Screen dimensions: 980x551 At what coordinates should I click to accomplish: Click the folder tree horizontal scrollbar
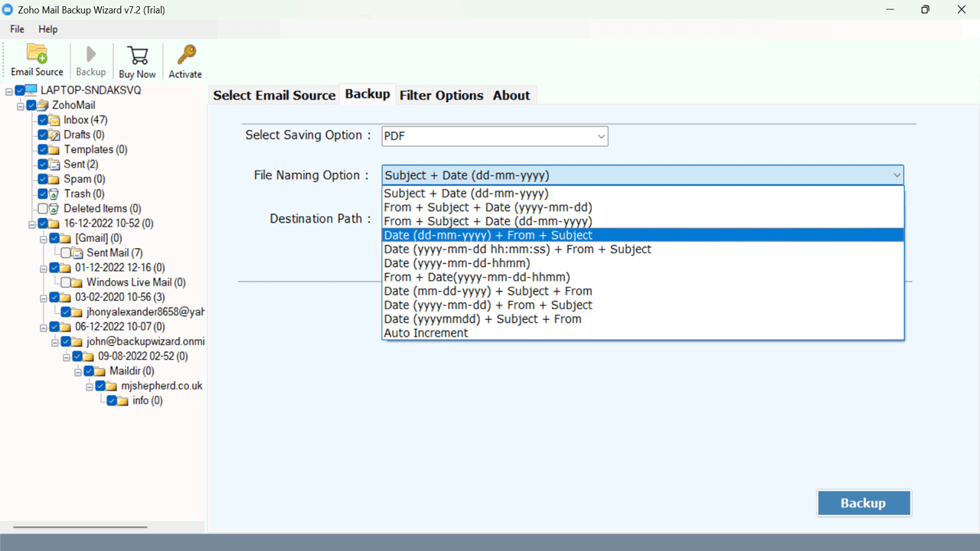tap(80, 527)
